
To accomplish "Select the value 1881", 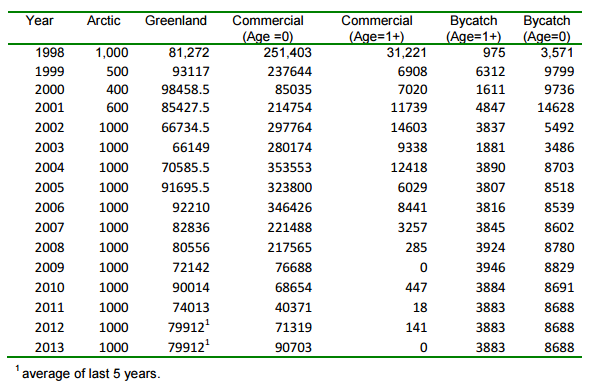I will pyautogui.click(x=490, y=148).
